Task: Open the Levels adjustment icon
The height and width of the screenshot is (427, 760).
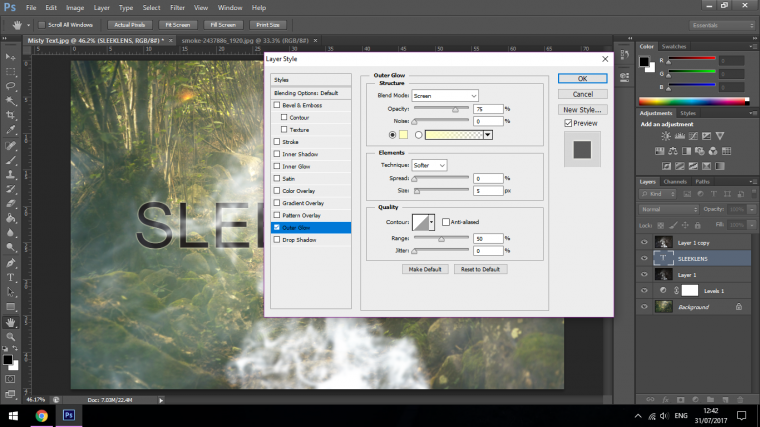Action: (680, 136)
